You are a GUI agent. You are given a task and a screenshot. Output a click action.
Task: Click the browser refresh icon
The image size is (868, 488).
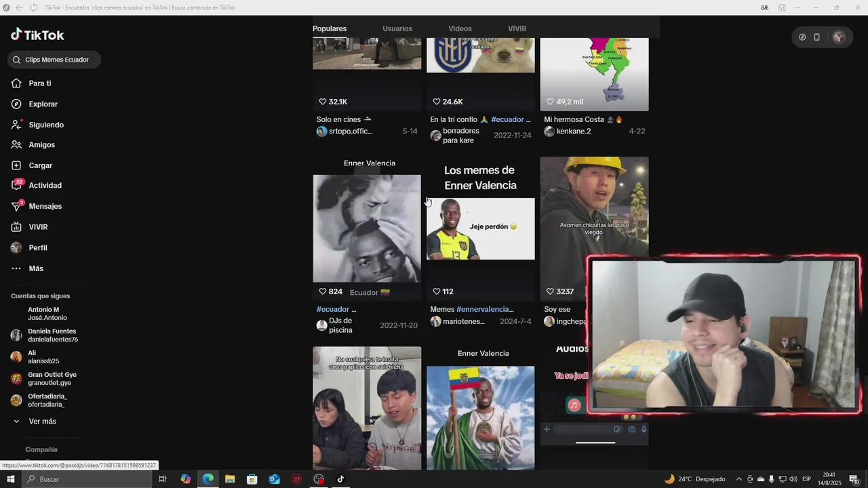click(34, 7)
